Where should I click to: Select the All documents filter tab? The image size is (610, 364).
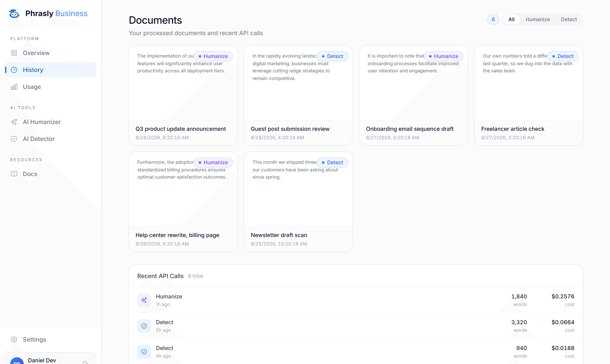(511, 19)
